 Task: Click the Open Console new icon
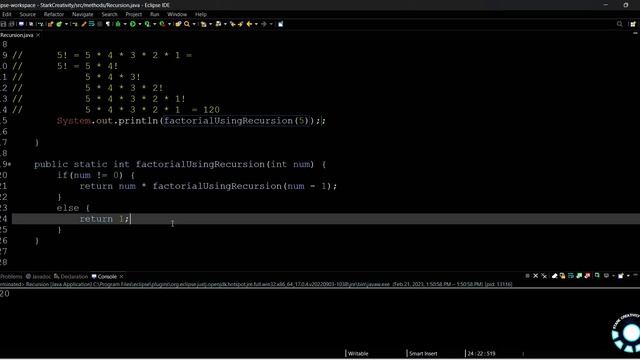tap(621, 276)
